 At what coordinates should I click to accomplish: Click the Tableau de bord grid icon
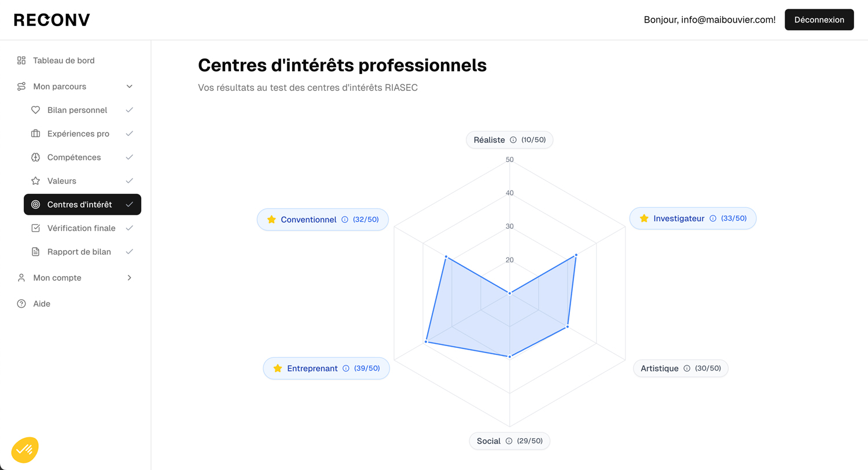21,60
